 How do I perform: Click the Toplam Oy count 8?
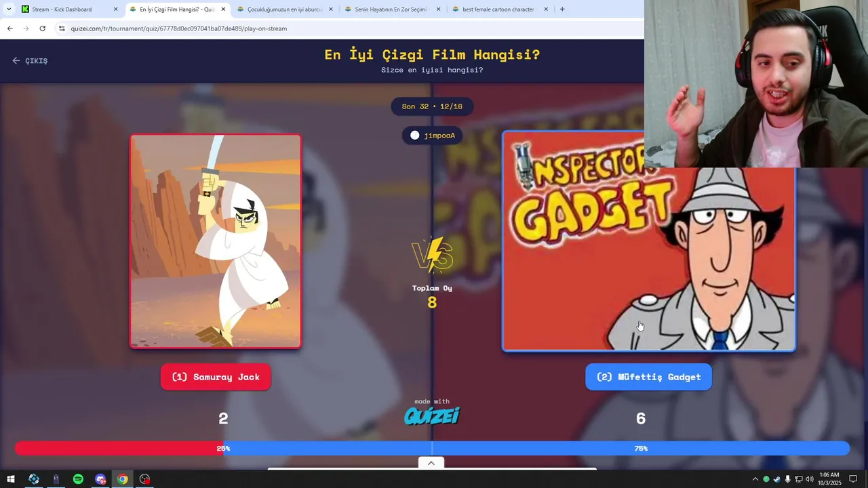432,302
